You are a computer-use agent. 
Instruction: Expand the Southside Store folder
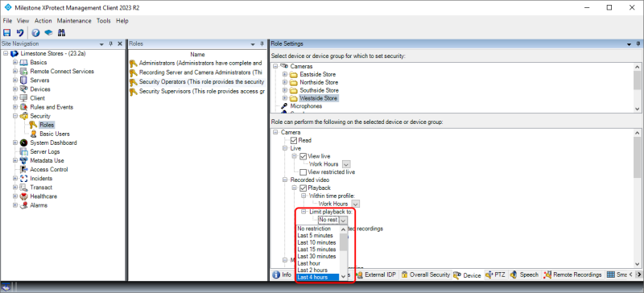pos(285,90)
